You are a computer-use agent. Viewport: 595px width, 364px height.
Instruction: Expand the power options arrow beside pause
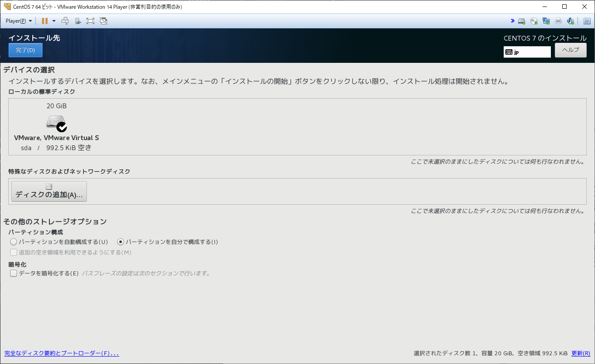coord(54,21)
